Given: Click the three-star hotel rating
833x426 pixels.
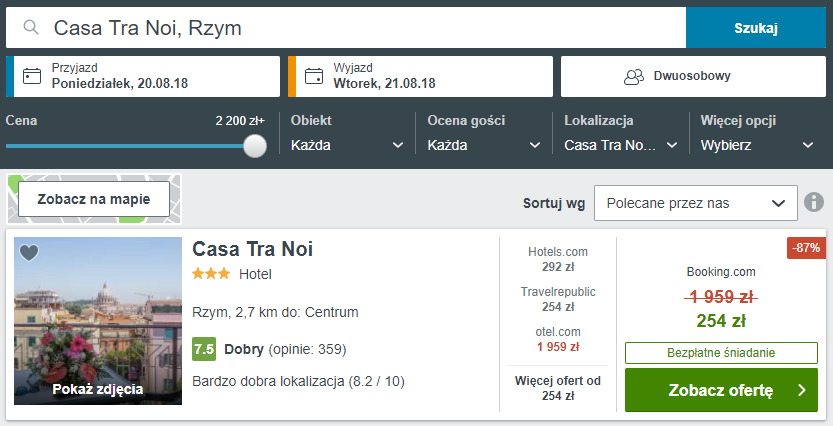Looking at the screenshot, I should (211, 274).
